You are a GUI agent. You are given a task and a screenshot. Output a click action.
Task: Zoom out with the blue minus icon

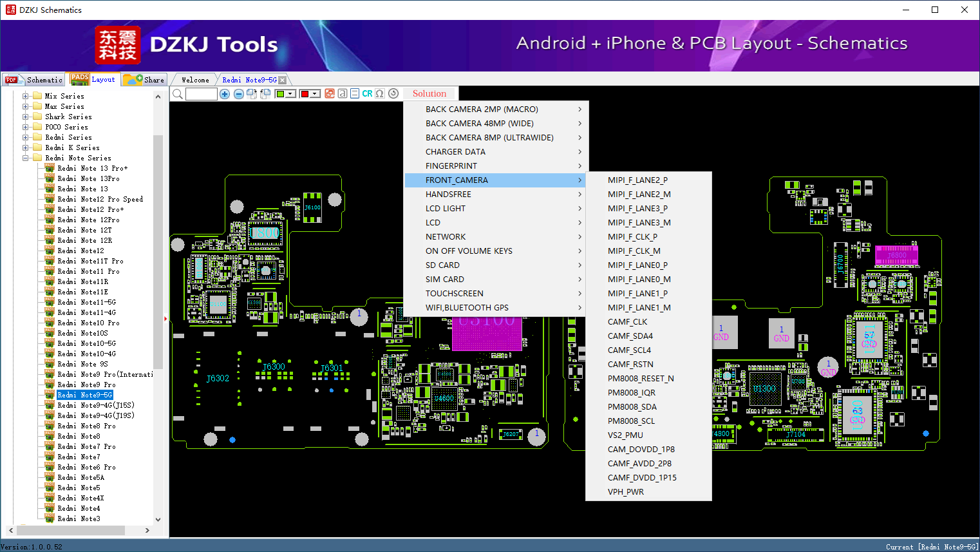[239, 94]
